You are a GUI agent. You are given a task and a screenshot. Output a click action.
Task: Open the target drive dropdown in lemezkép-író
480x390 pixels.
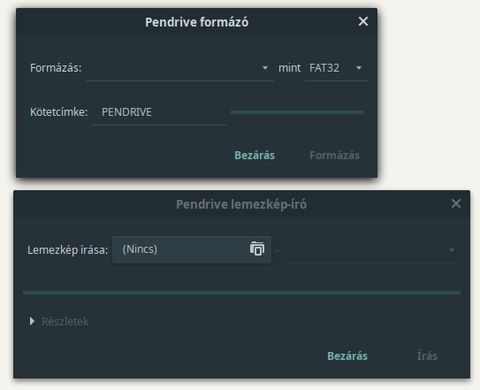coord(372,250)
